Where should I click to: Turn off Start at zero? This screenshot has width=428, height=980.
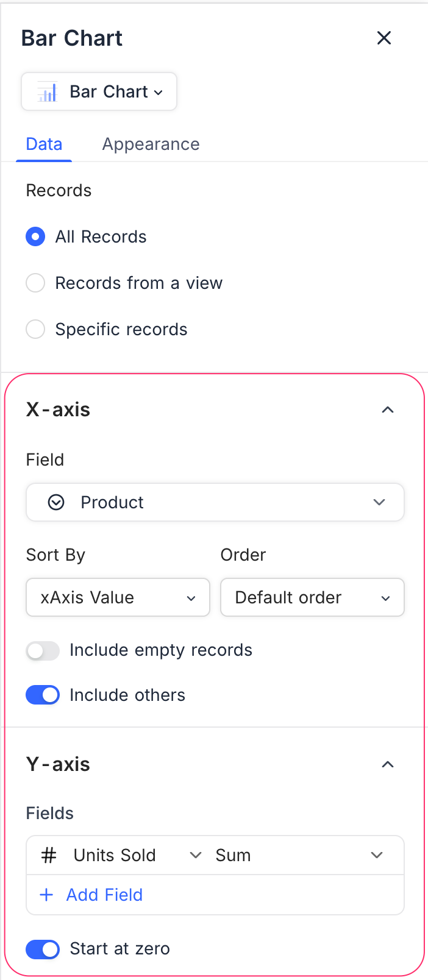pyautogui.click(x=43, y=948)
